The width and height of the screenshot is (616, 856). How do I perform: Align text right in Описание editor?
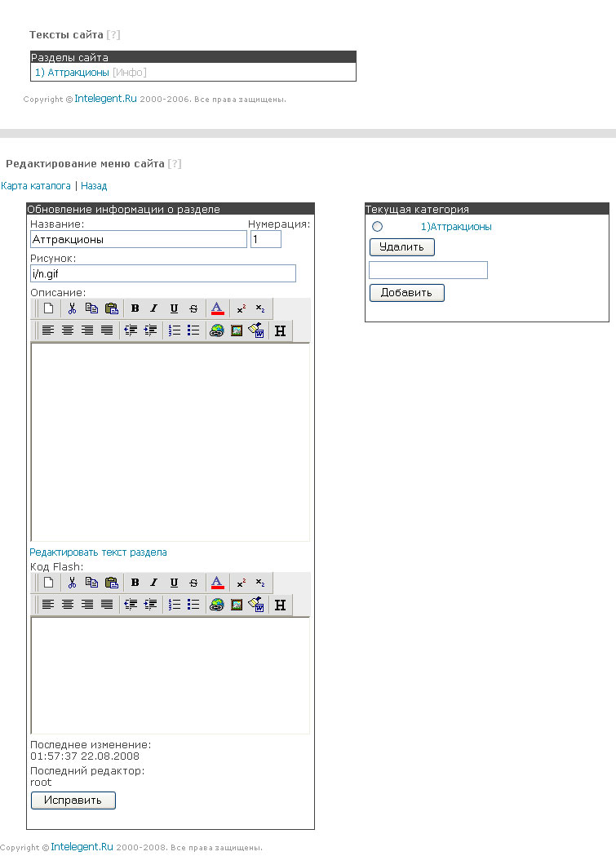(87, 330)
